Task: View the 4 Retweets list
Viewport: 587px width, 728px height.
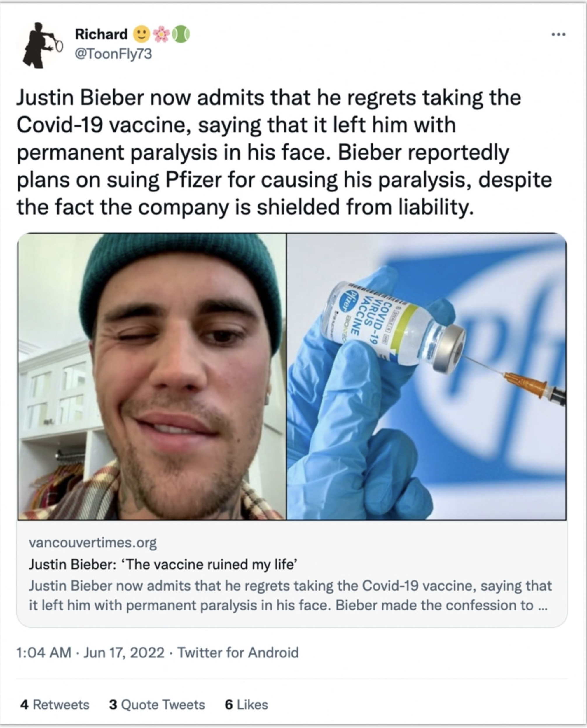Action: click(x=55, y=705)
